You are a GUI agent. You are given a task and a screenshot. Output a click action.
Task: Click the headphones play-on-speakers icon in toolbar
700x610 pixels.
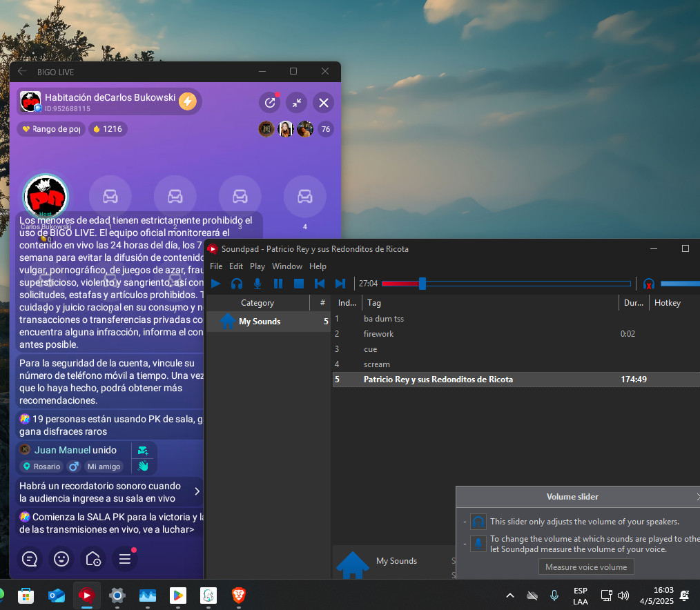[x=237, y=284]
